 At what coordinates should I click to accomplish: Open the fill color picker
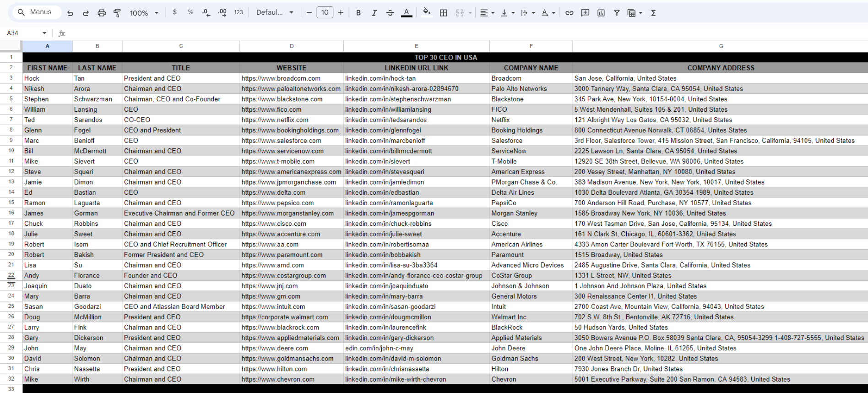[x=427, y=13]
